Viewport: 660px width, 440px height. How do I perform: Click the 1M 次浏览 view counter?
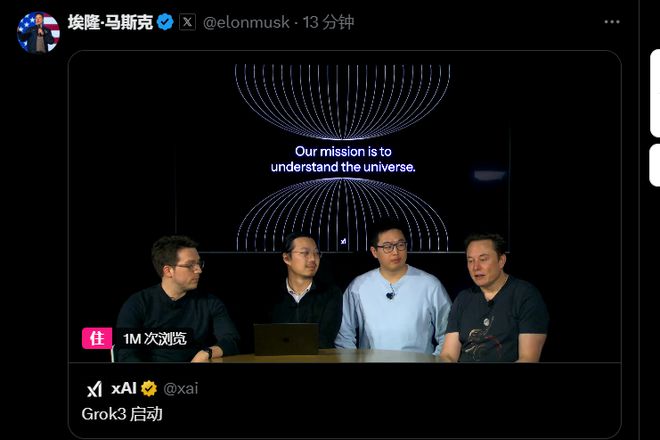[x=154, y=339]
